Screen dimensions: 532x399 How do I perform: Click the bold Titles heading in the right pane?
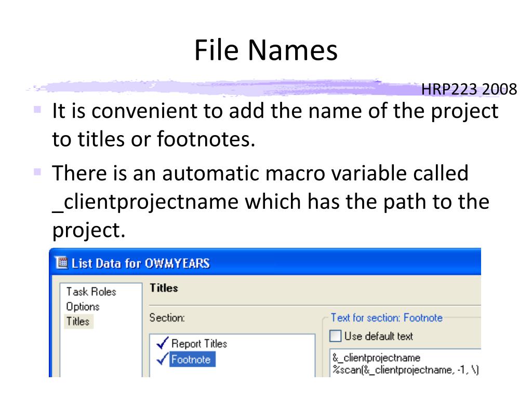pyautogui.click(x=164, y=288)
